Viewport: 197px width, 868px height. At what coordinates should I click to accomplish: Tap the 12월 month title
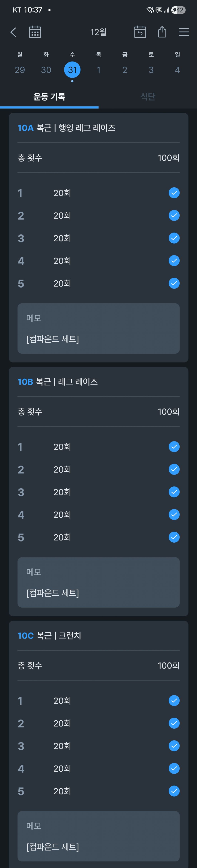pos(98,32)
